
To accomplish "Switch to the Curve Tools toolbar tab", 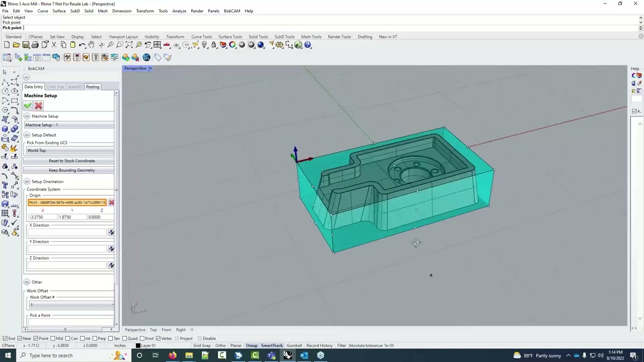I will 201,37.
